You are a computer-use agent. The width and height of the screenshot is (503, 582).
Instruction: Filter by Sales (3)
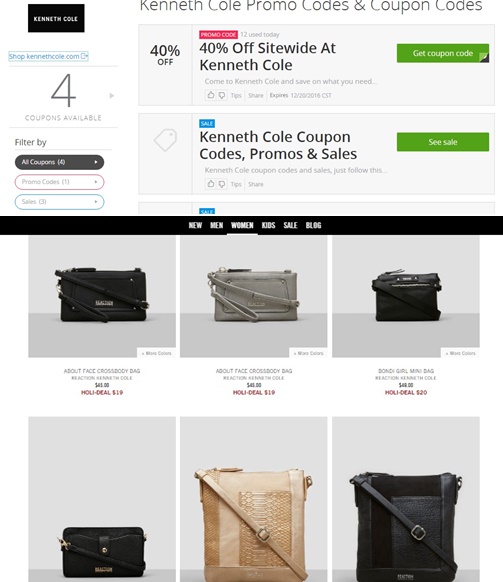pos(59,202)
